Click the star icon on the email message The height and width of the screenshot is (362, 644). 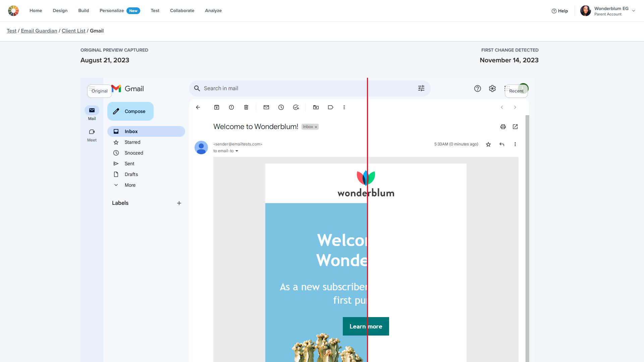(x=488, y=144)
